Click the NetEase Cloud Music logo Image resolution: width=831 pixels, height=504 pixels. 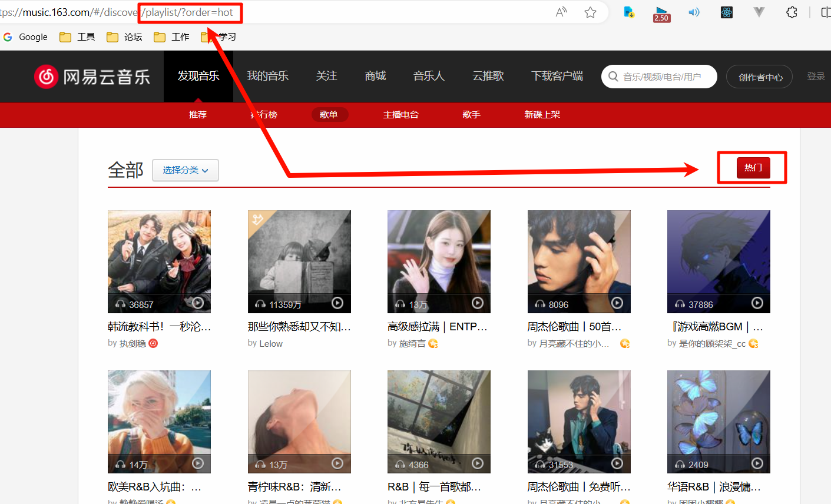pyautogui.click(x=92, y=77)
